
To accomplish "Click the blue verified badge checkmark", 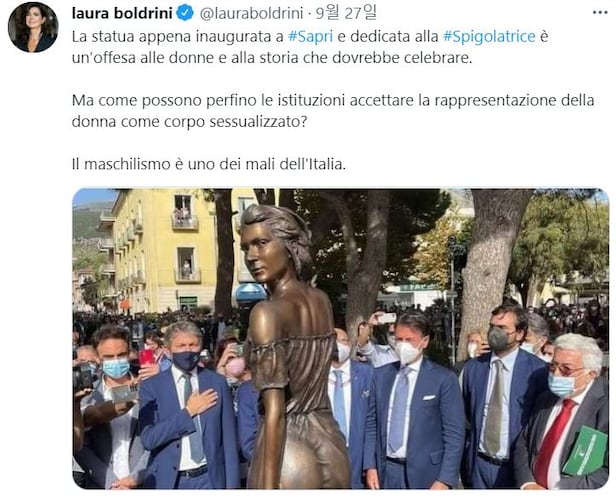I will (185, 13).
